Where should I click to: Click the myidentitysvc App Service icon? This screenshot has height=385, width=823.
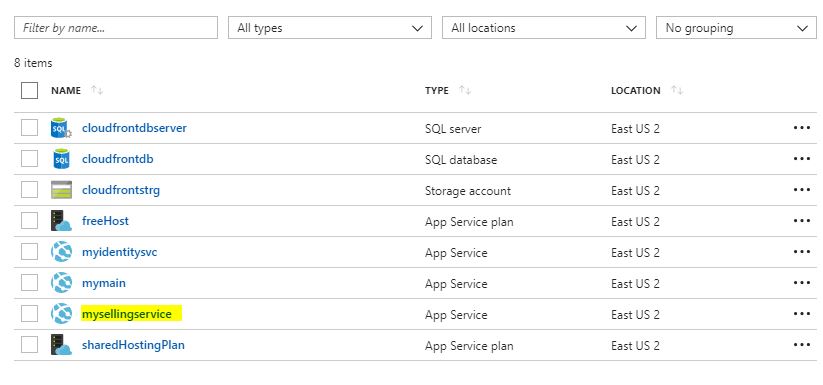coord(61,252)
